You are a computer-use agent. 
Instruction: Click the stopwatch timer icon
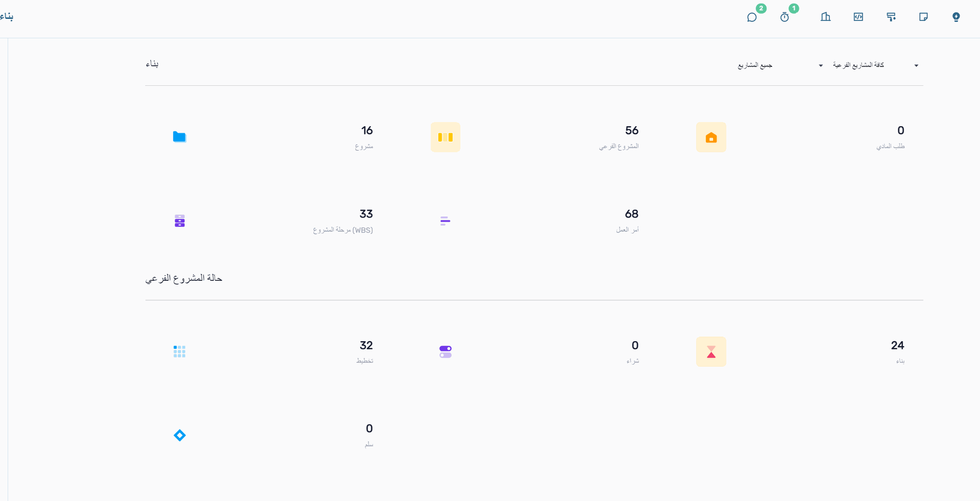point(785,17)
